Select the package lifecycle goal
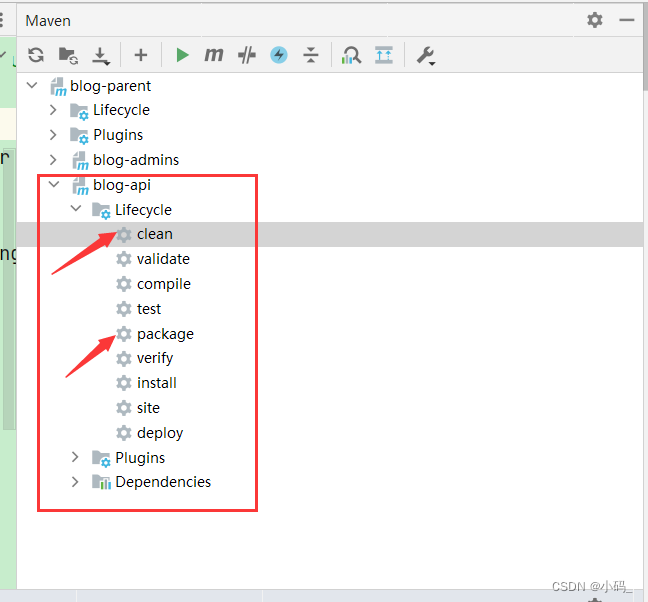Image resolution: width=648 pixels, height=602 pixels. click(165, 334)
